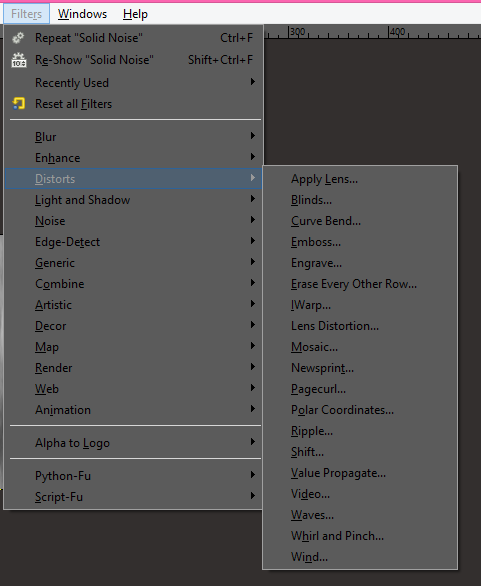This screenshot has height=586, width=481.
Task: Expand the Python-Fu submenu
Action: point(133,475)
